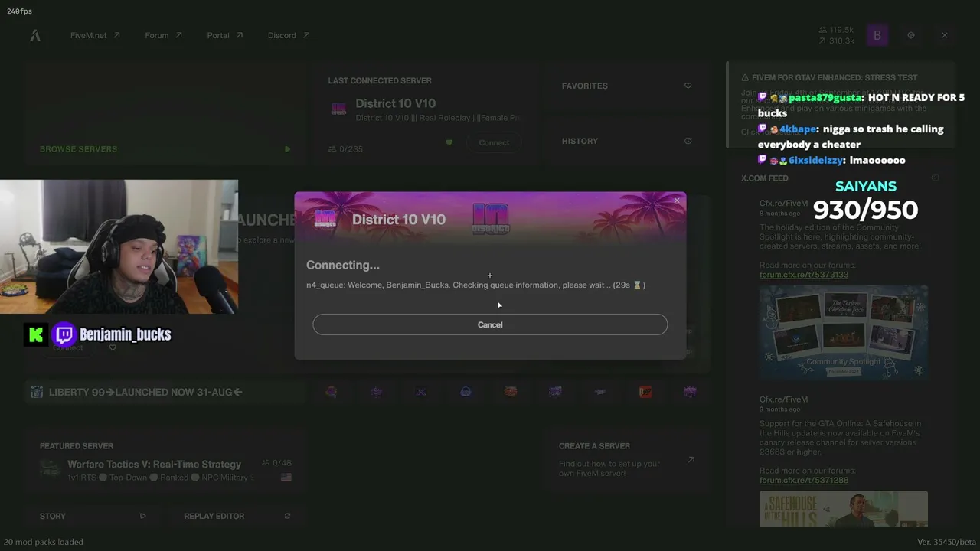
Task: Click the play arrow beside Story
Action: pyautogui.click(x=142, y=516)
